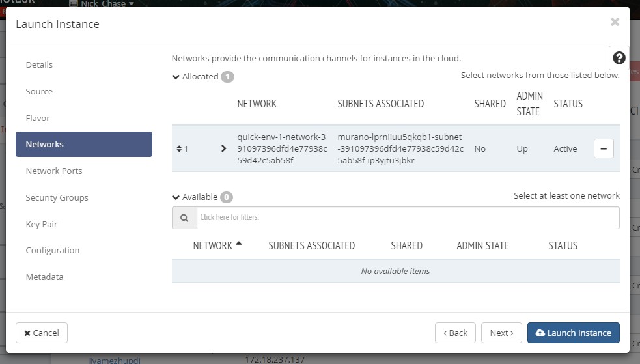
Task: Open the Nick Chase user menu behind dialog
Action: (x=102, y=3)
